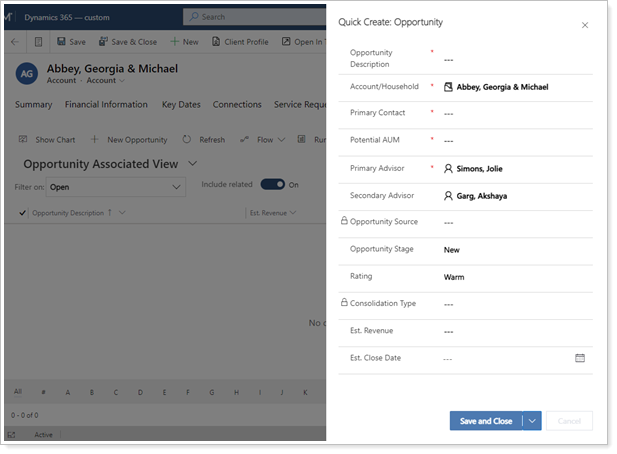Image resolution: width=617 pixels, height=454 pixels.
Task: Click the Opportunity Description input field
Action: 510,60
